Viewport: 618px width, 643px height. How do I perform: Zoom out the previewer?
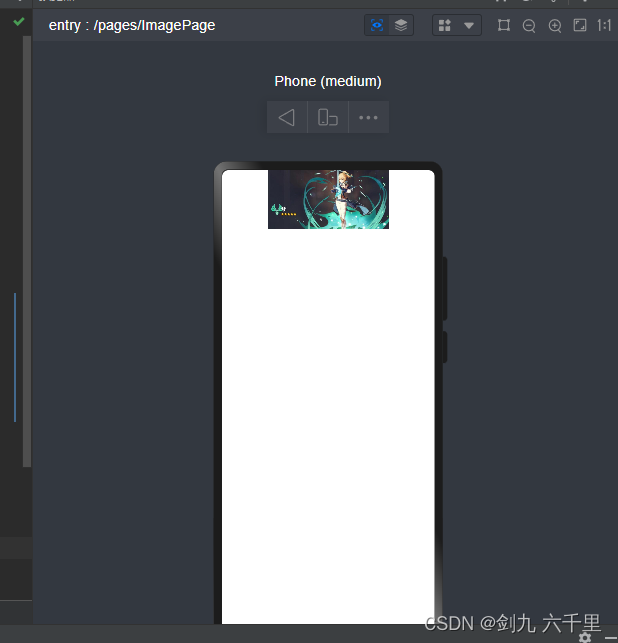tap(529, 26)
